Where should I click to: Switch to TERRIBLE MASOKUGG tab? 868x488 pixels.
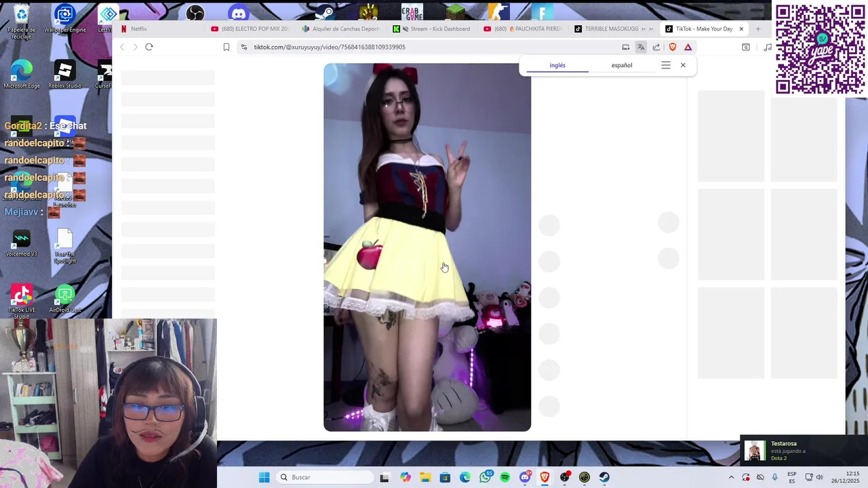[x=614, y=29]
